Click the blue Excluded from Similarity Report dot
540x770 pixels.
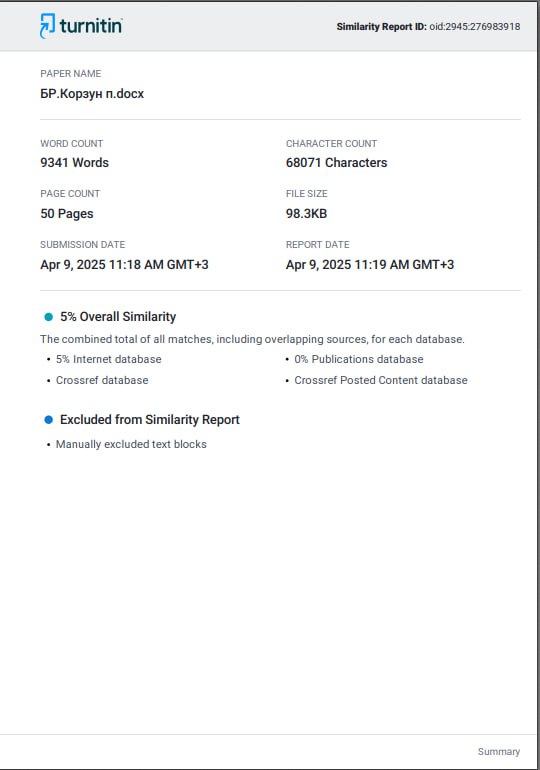point(49,420)
